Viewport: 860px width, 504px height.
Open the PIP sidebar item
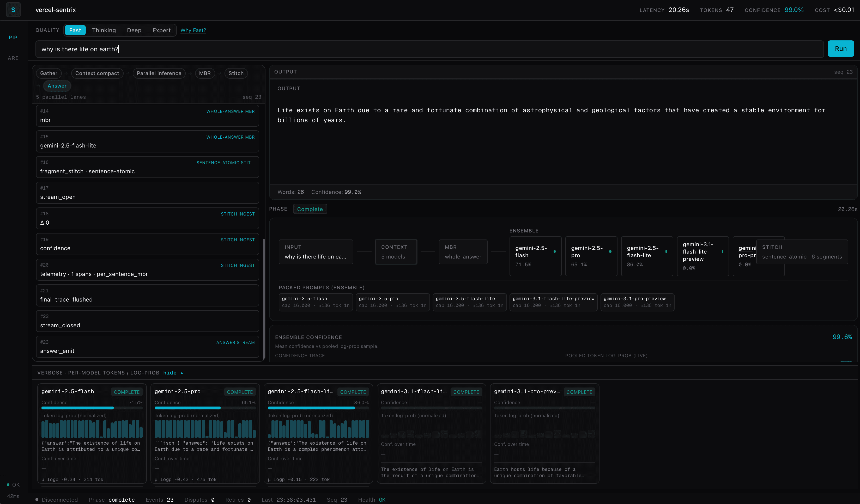coord(13,38)
